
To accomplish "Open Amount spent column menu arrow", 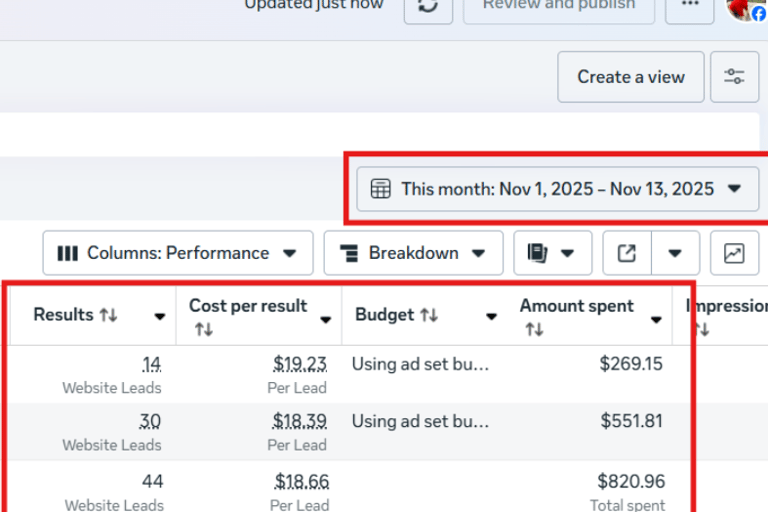I will [657, 320].
